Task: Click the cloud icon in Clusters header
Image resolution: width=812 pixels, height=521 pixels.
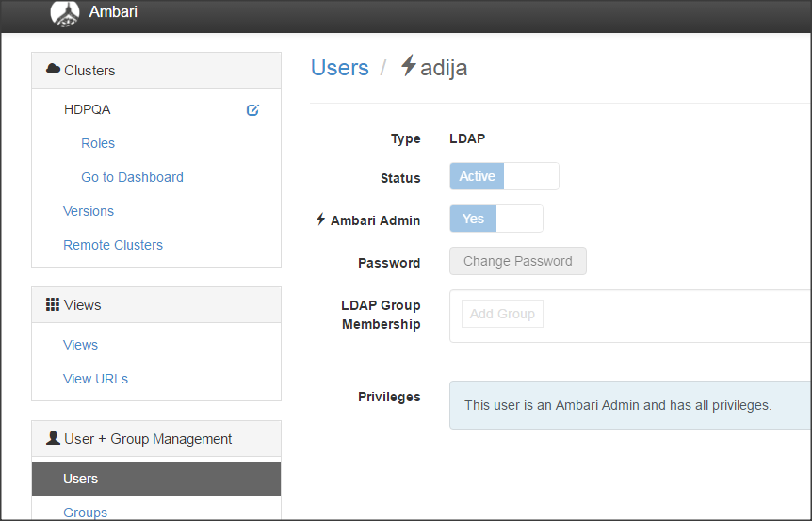Action: pos(54,70)
